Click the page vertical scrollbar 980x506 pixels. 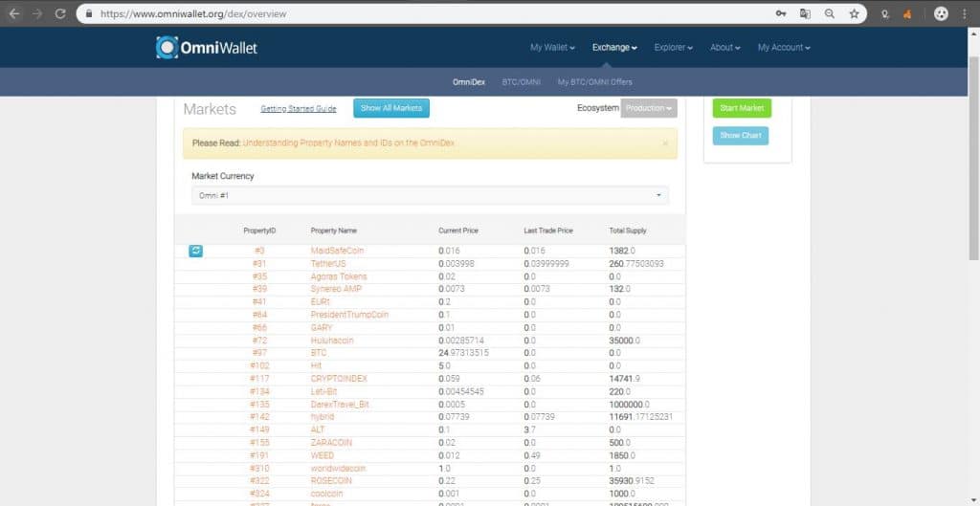(973, 156)
